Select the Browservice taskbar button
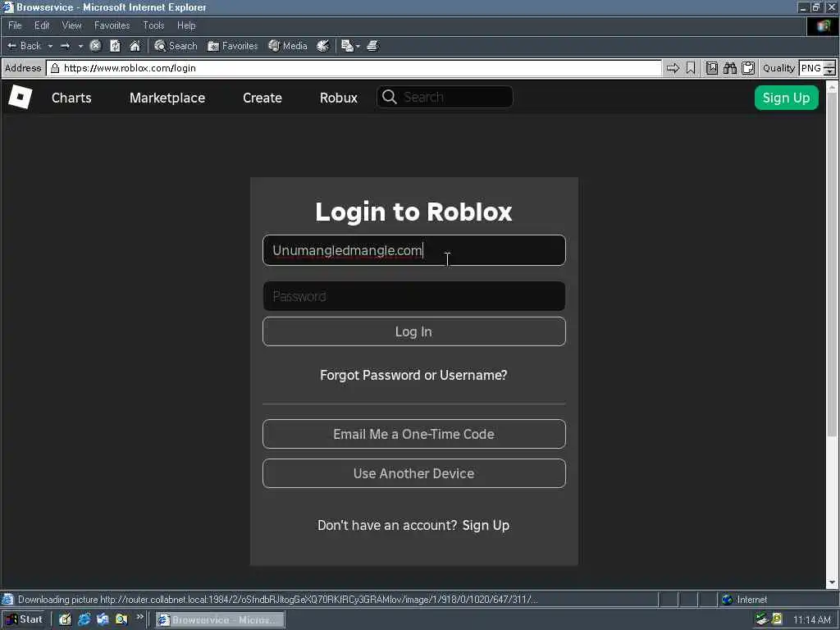The height and width of the screenshot is (630, 840). tap(220, 620)
